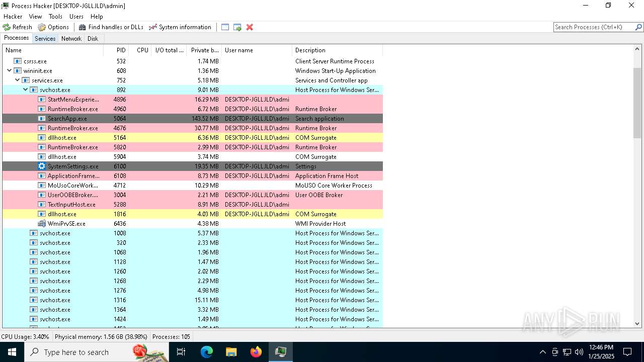The height and width of the screenshot is (362, 644).
Task: Collapse the services.exe tree node
Action: (18, 80)
